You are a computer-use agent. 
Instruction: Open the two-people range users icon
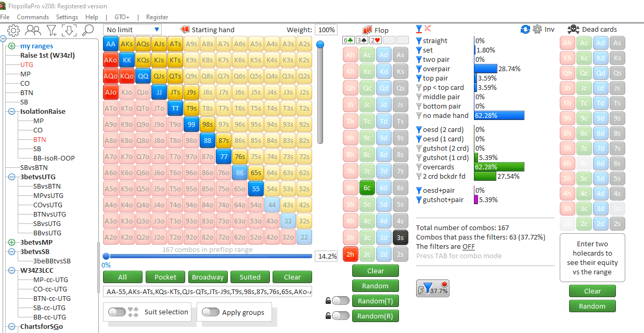(x=33, y=30)
